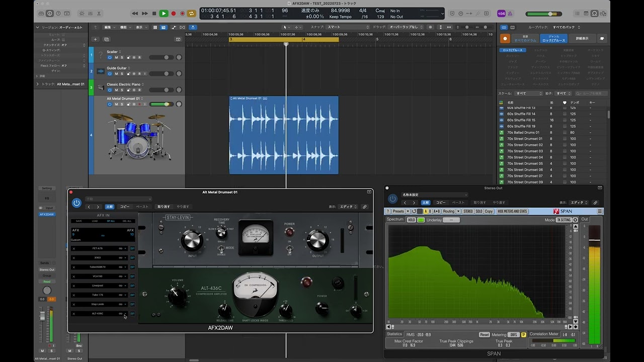Screen dimensions: 644x362
Task: Click DEL ALL in AFX IN panel
Action: [x=127, y=221]
